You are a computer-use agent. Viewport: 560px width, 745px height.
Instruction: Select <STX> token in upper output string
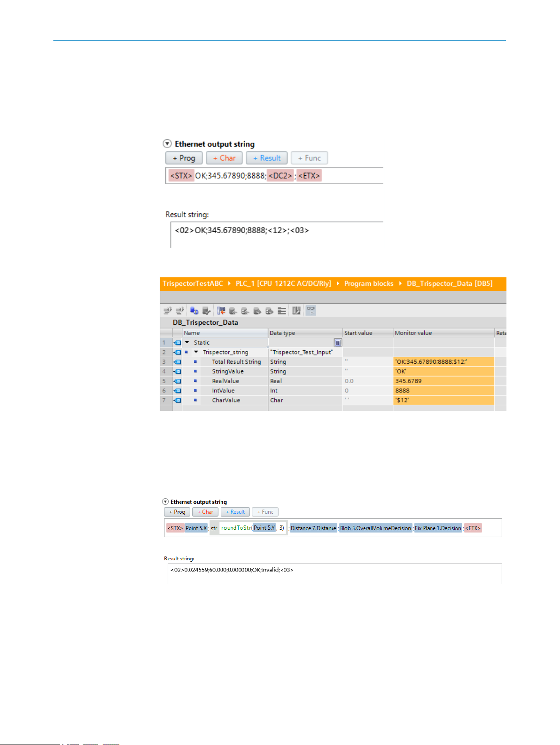click(181, 176)
